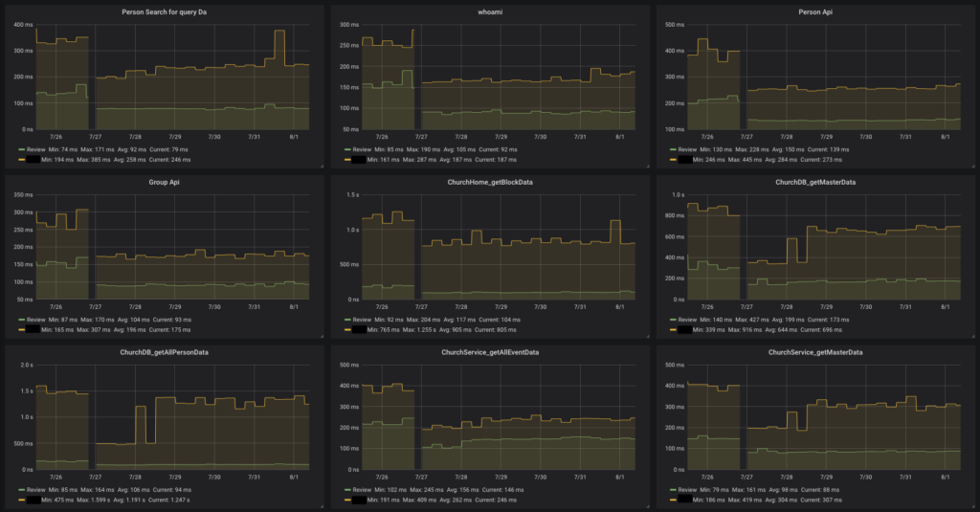The height and width of the screenshot is (512, 980).
Task: Open the 'Person Search for query Da' panel title menu
Action: [164, 11]
